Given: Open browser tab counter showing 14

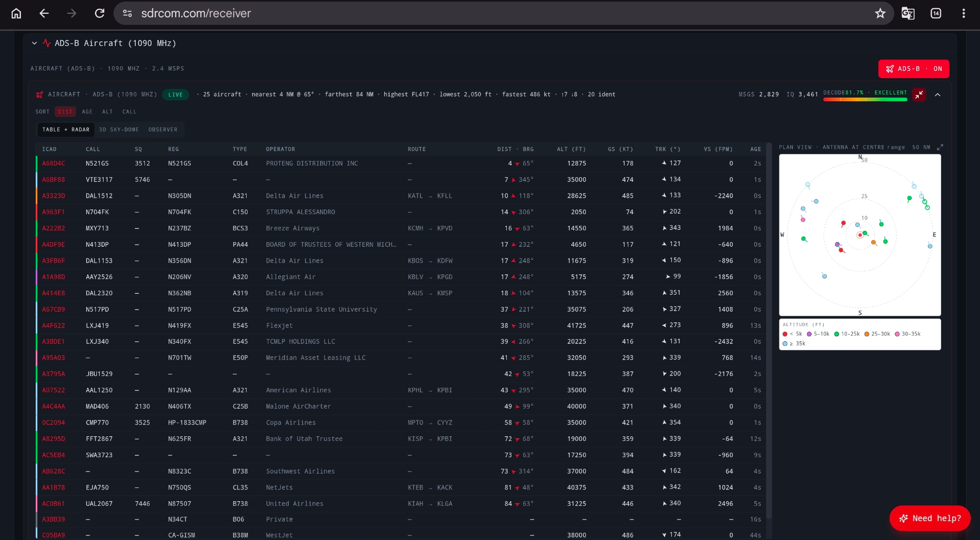Looking at the screenshot, I should pos(936,13).
